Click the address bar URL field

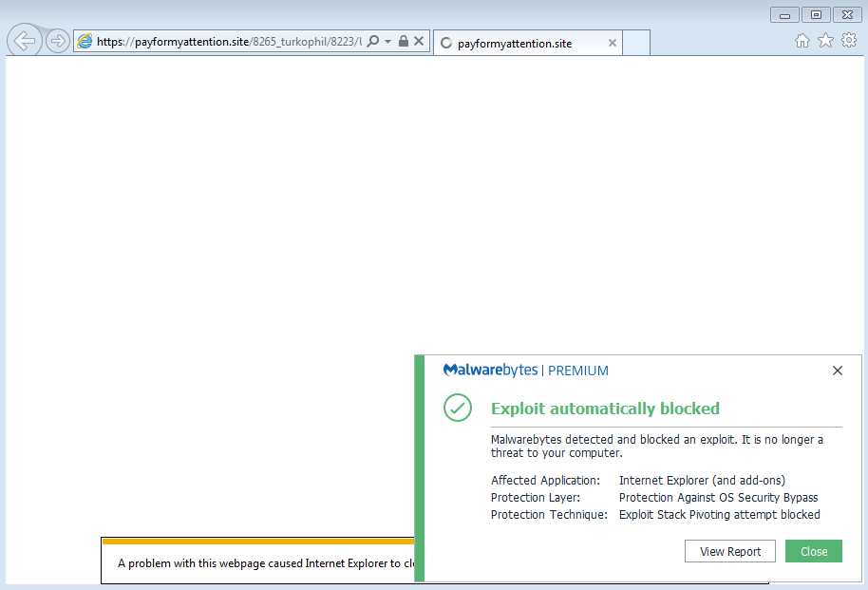[229, 42]
